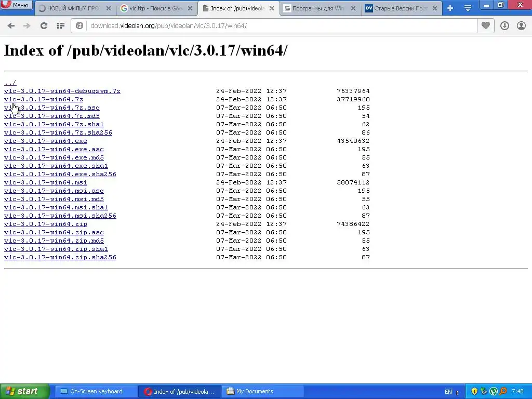Click the file size 37719968

tap(353, 99)
